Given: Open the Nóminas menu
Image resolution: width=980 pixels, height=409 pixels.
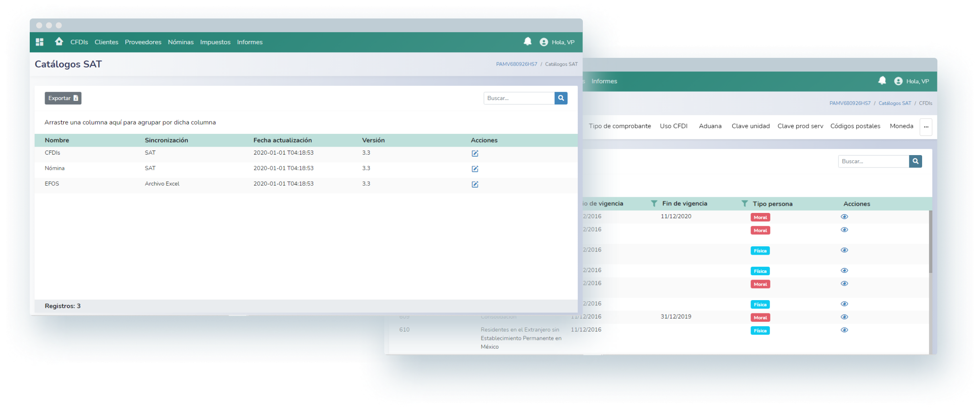Looking at the screenshot, I should [x=181, y=42].
